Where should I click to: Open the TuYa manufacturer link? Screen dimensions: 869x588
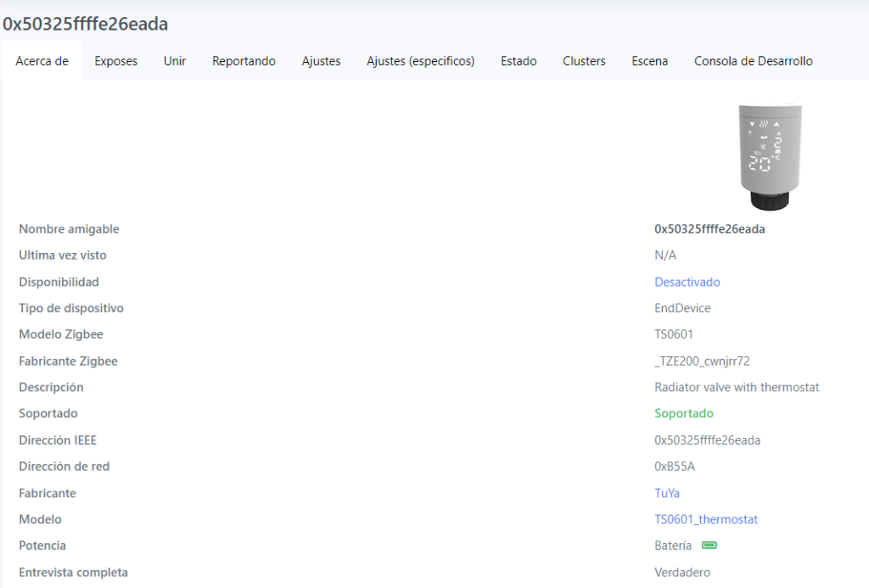(x=667, y=493)
